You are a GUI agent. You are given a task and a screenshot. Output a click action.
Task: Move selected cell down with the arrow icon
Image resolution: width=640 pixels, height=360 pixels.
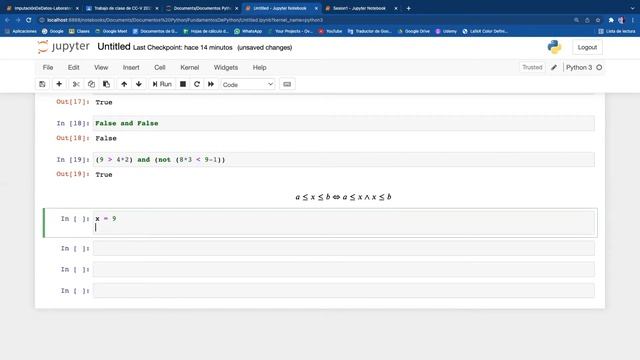pos(139,84)
